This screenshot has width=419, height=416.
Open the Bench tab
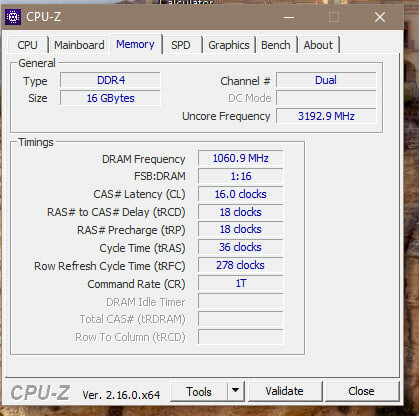point(276,45)
